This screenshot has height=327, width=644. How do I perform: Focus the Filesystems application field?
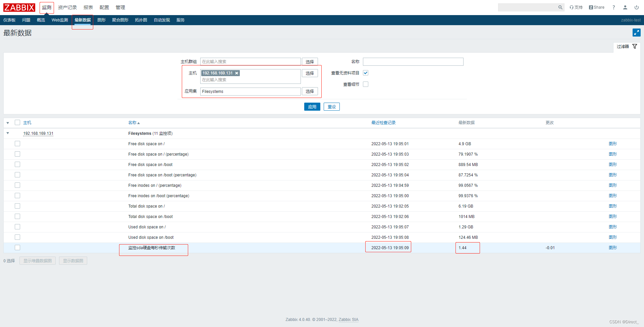click(251, 91)
